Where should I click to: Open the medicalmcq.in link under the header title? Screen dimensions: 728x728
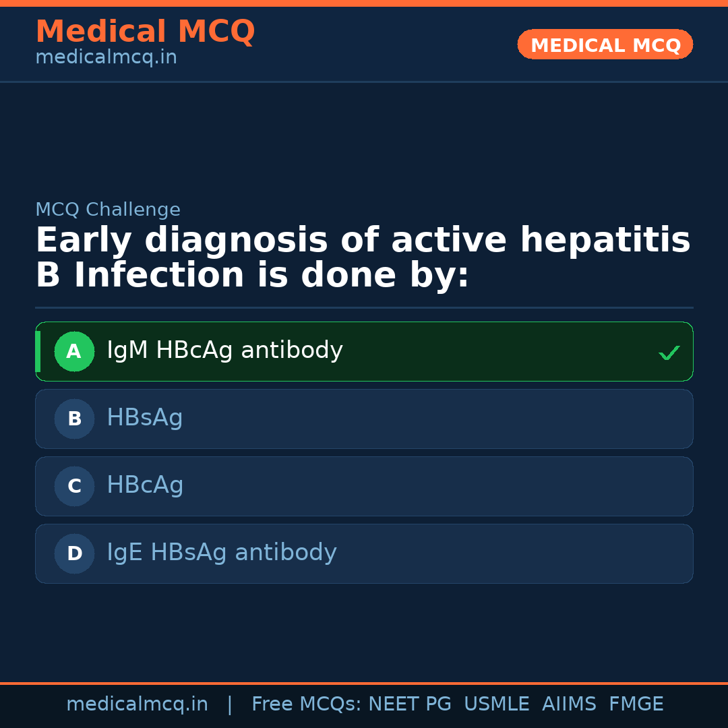(x=106, y=58)
